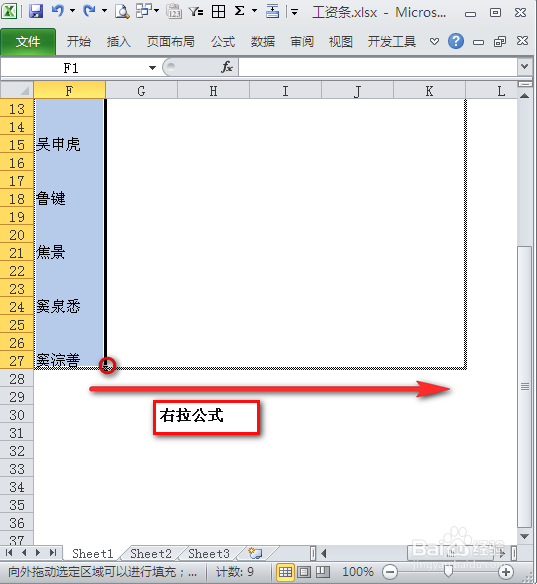Open the 数据 Data tab
This screenshot has width=537, height=584.
[x=263, y=41]
